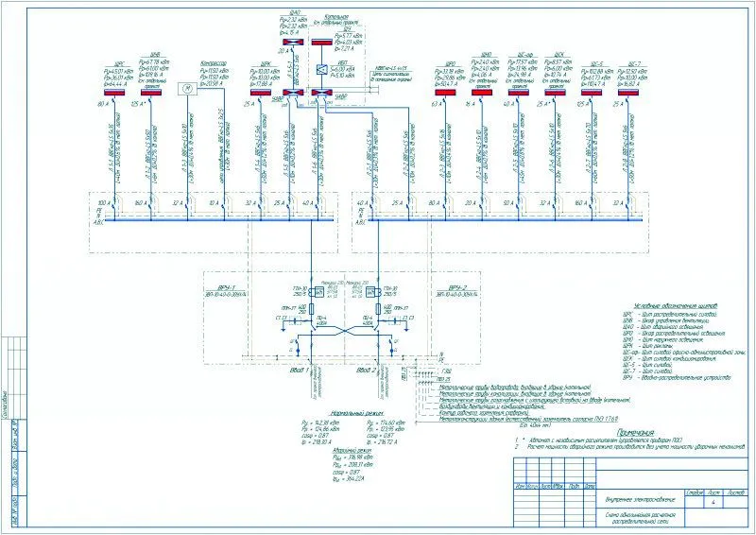Select the red ЩРК panel block
The height and width of the screenshot is (535, 756).
tap(261, 93)
